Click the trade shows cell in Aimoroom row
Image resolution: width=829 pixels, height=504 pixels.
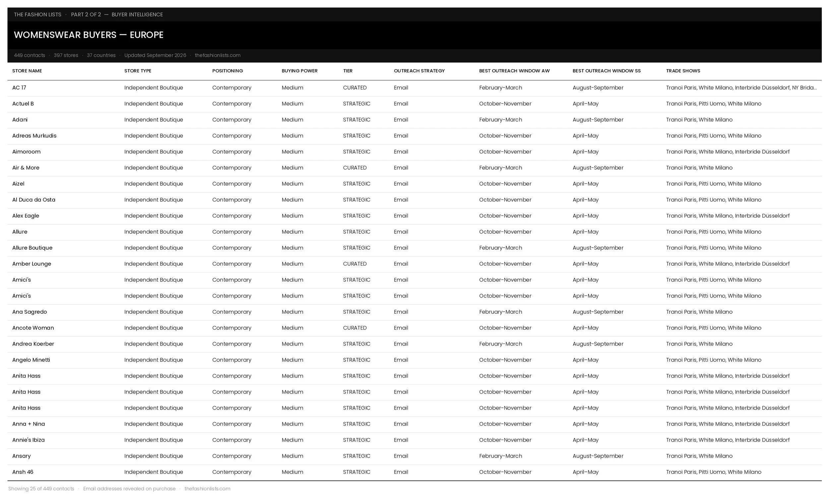point(728,152)
